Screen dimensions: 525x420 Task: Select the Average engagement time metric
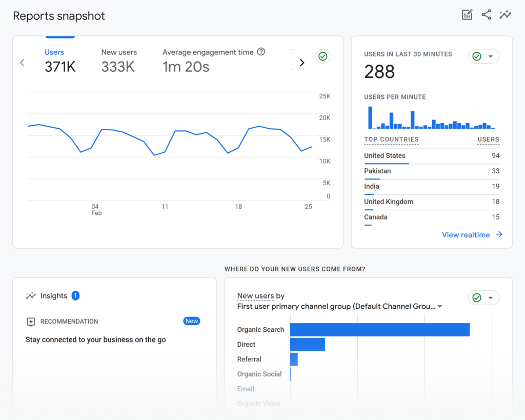[x=208, y=61]
